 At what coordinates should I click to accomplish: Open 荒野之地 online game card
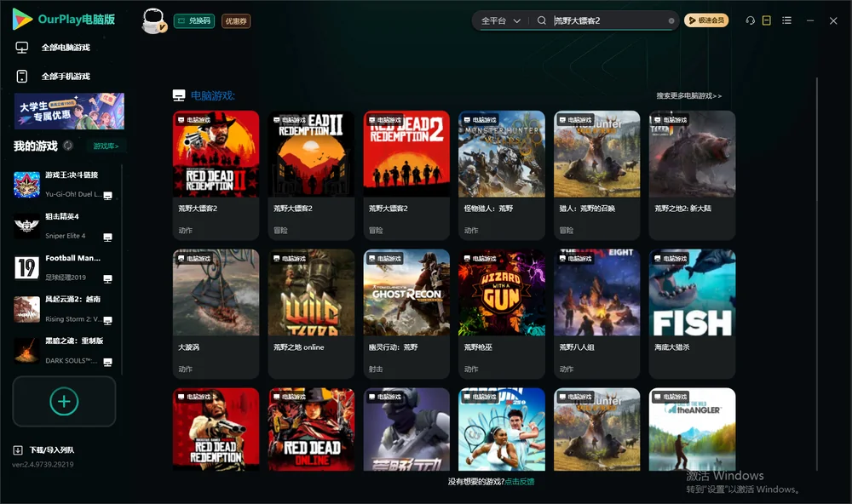tap(311, 313)
